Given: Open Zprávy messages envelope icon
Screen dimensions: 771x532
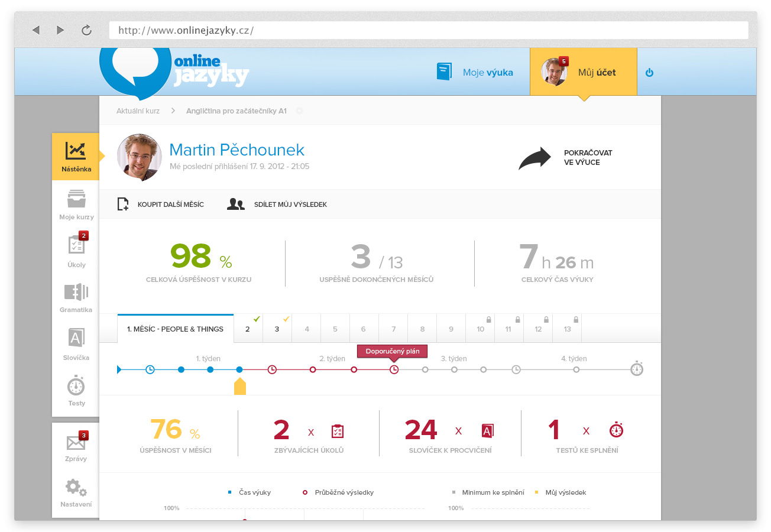Looking at the screenshot, I should click(76, 443).
